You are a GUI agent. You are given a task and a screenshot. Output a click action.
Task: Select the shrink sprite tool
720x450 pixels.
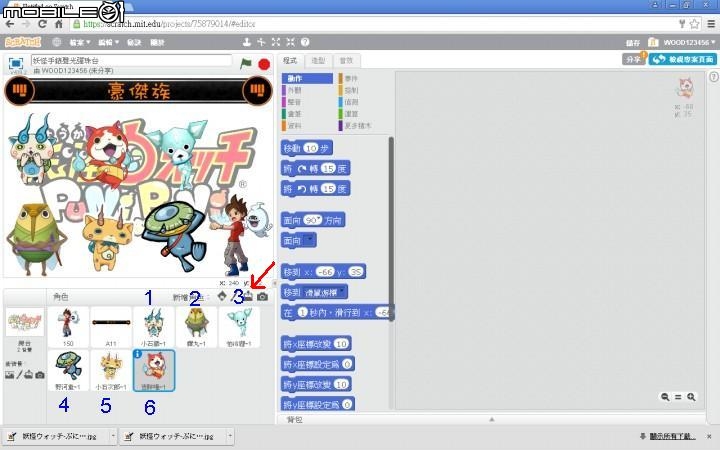[291, 42]
